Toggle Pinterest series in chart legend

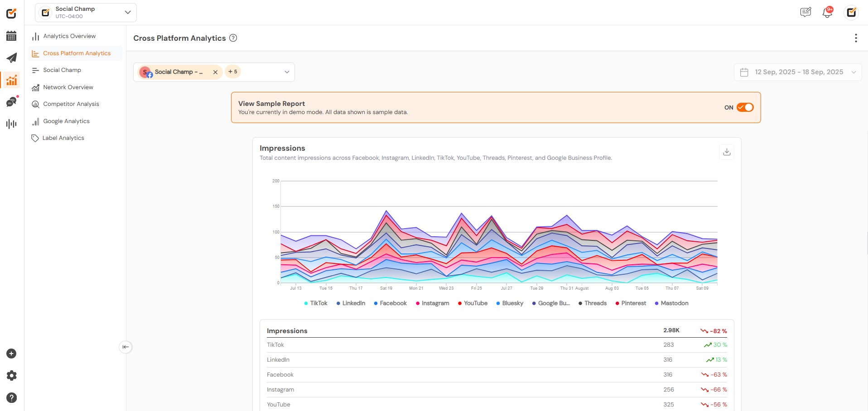click(631, 303)
